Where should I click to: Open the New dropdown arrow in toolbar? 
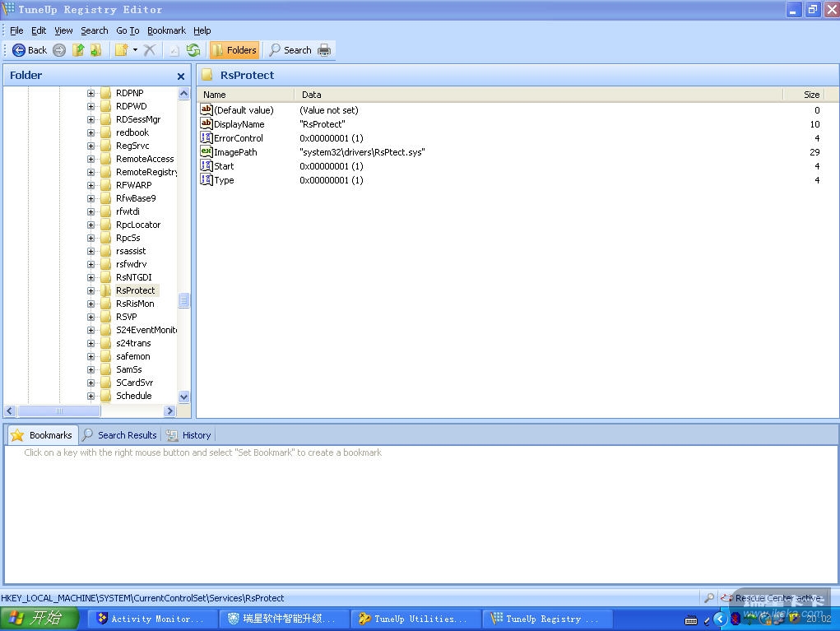pyautogui.click(x=135, y=50)
